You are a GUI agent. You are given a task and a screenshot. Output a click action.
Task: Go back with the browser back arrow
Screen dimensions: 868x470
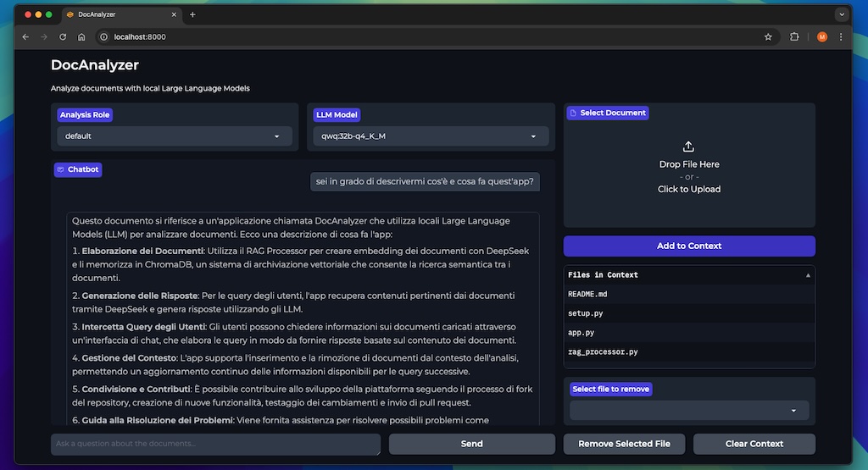pos(25,37)
